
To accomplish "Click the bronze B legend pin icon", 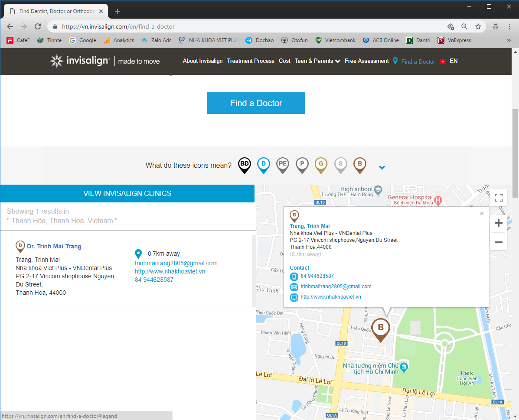I will click(360, 166).
